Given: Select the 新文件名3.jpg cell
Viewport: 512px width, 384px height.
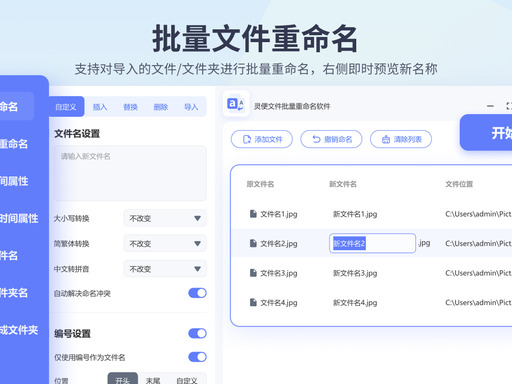Looking at the screenshot, I should [x=355, y=273].
